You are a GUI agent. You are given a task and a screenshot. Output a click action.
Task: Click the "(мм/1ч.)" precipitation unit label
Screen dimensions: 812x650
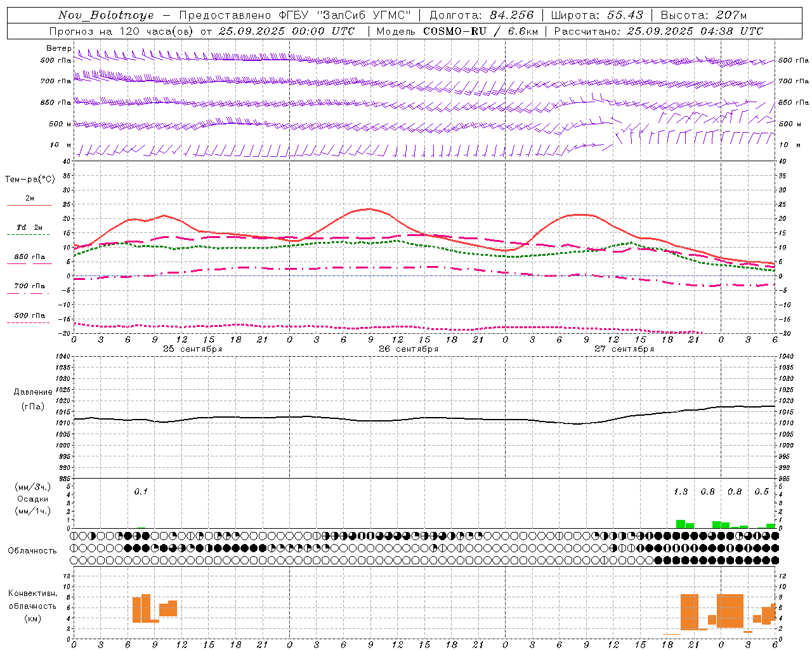33,511
